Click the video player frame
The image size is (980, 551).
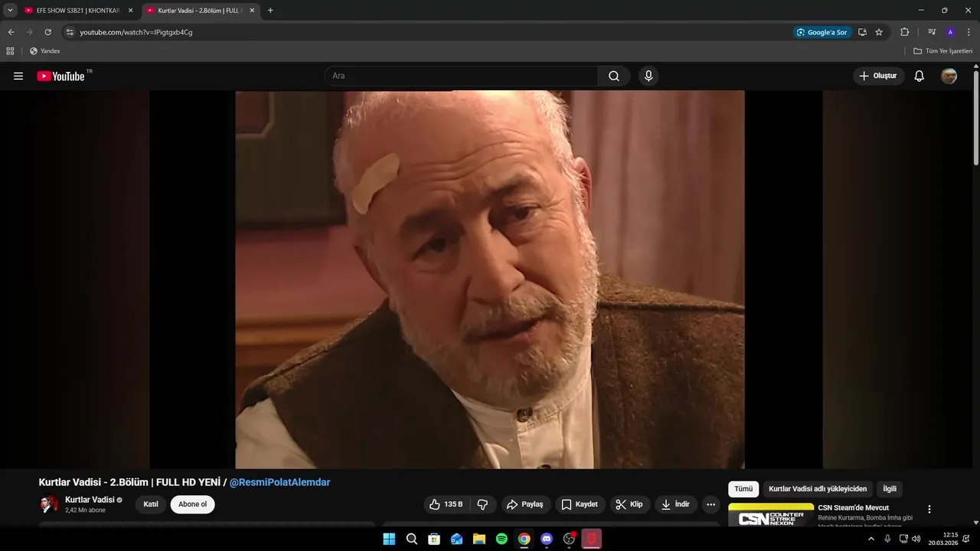490,279
